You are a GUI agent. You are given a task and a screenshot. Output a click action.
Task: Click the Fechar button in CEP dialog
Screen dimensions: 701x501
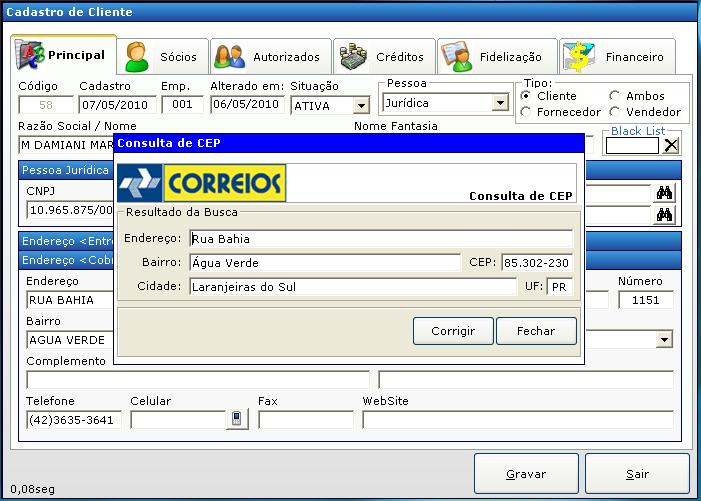coord(536,331)
